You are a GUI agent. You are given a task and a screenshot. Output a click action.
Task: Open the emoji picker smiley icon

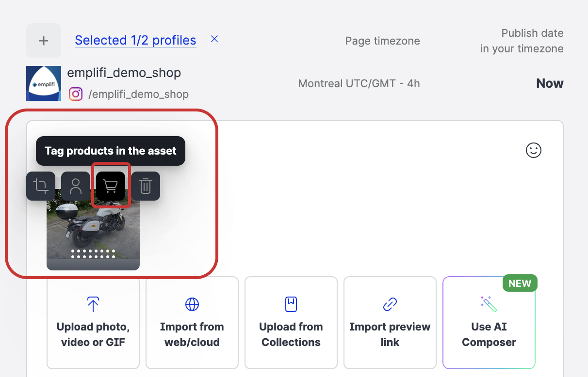click(x=533, y=150)
